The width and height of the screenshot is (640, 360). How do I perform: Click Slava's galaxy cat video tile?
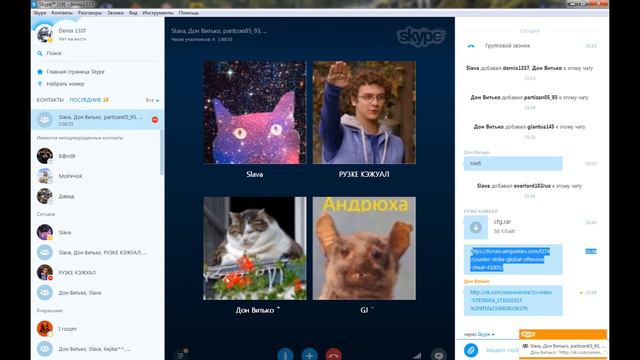pyautogui.click(x=255, y=112)
